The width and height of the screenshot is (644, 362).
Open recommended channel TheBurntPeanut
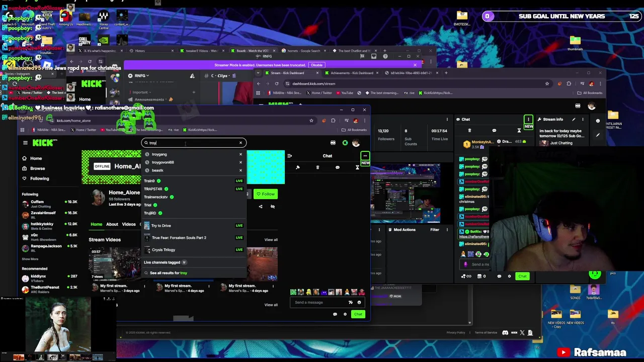pyautogui.click(x=49, y=289)
